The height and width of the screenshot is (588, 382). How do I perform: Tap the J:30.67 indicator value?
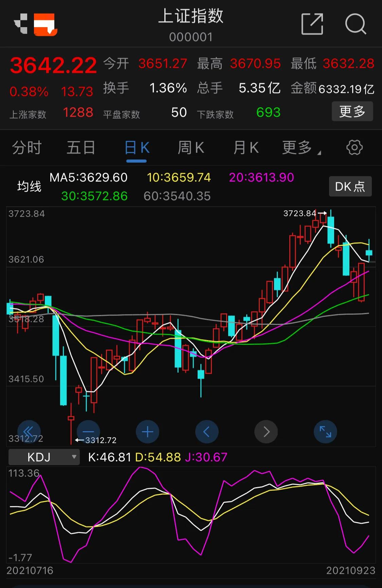[x=206, y=457]
